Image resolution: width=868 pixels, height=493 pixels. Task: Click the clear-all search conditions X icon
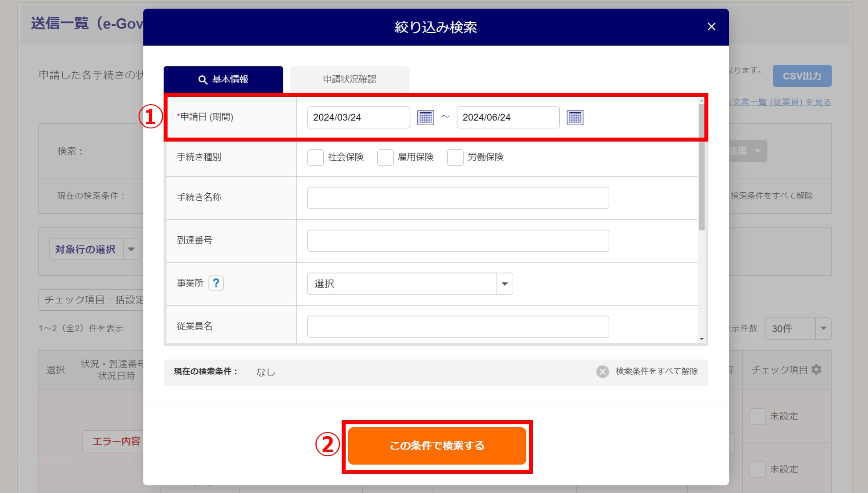[x=602, y=372]
